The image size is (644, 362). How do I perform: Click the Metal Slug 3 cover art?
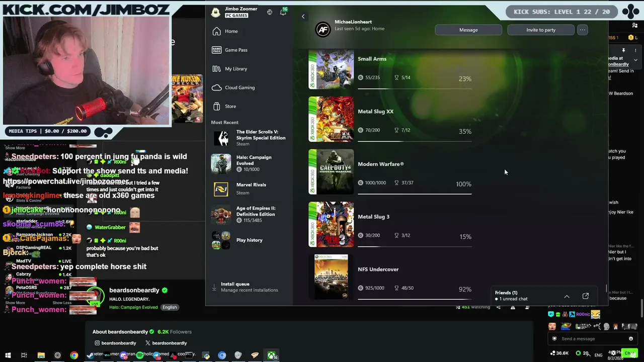coord(331,224)
